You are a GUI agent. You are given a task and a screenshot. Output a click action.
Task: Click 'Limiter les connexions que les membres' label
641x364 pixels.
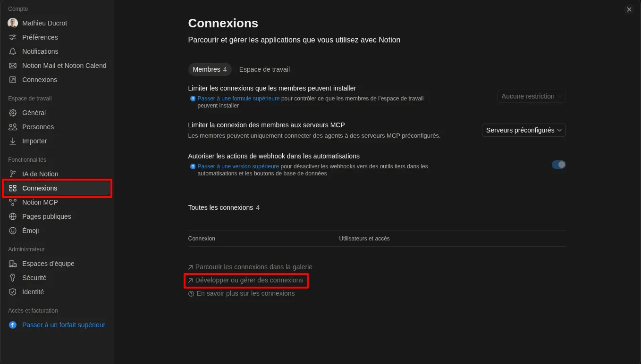point(272,88)
